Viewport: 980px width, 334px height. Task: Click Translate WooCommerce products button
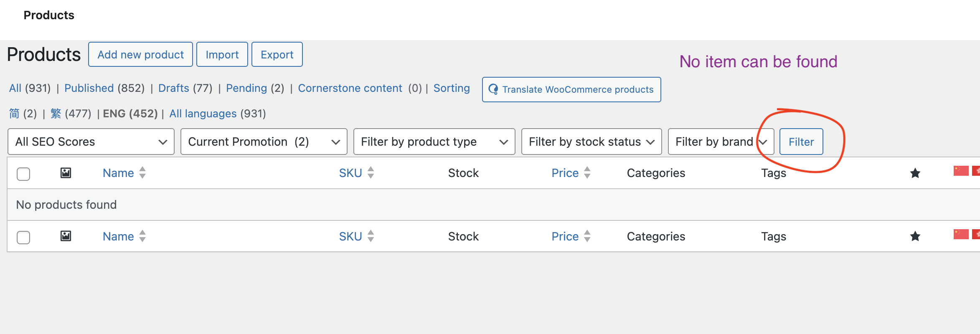[571, 89]
